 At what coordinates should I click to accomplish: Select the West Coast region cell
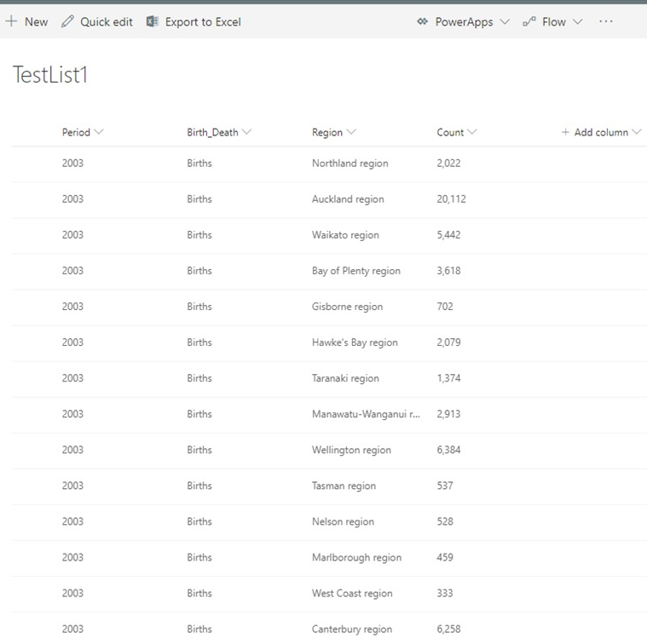point(352,594)
